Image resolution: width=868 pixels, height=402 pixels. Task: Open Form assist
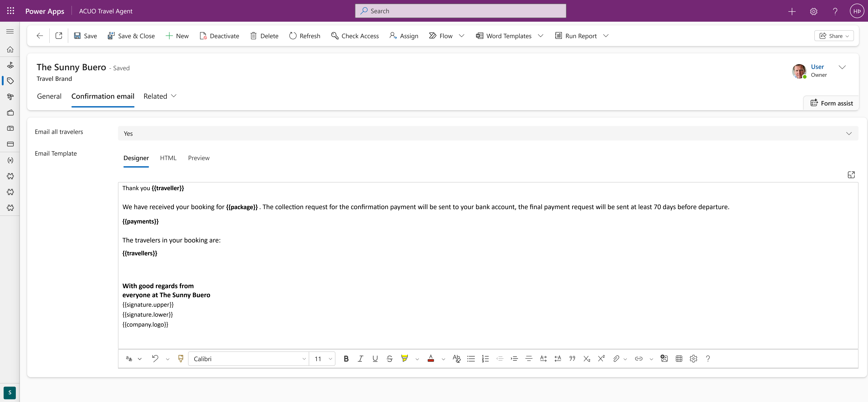(831, 103)
